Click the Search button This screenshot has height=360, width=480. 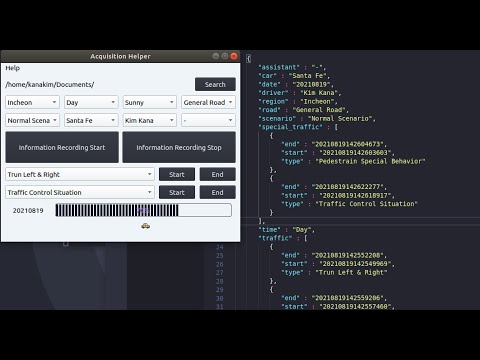215,84
